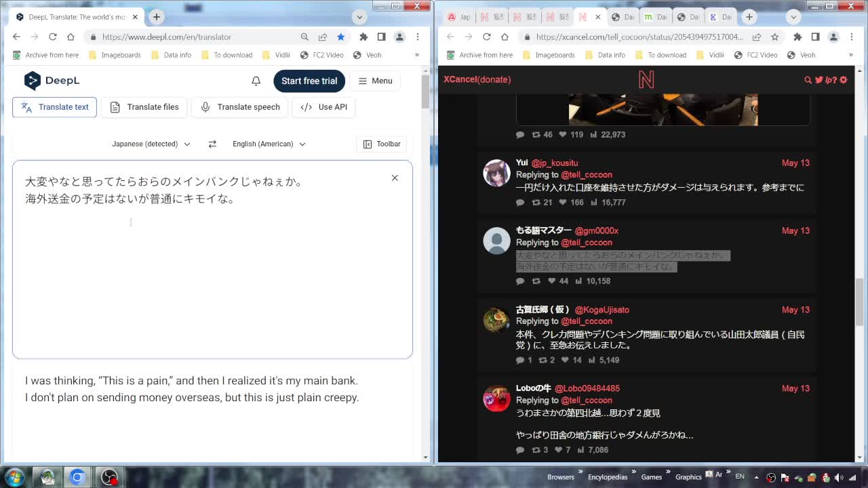
Task: Swap source and target languages in DeepL
Action: pos(212,144)
